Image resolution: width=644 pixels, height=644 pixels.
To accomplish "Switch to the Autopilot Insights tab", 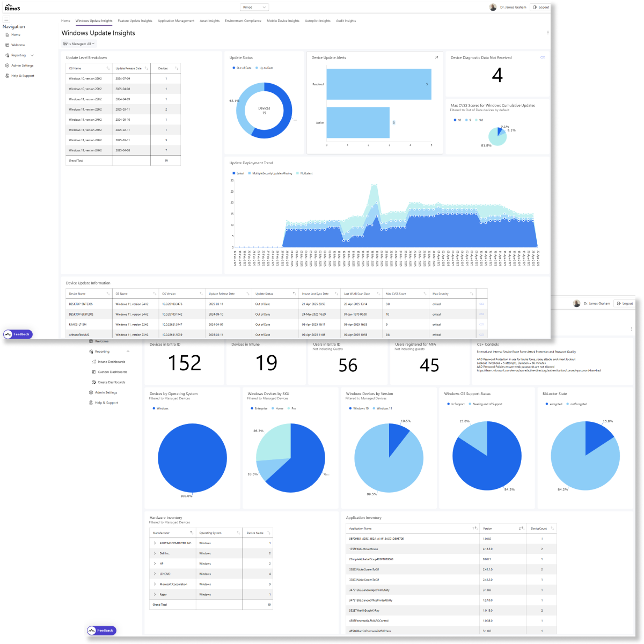I will click(318, 21).
